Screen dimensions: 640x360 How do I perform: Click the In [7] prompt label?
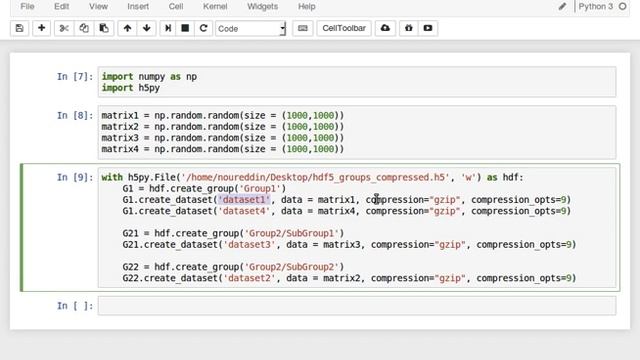(x=75, y=77)
